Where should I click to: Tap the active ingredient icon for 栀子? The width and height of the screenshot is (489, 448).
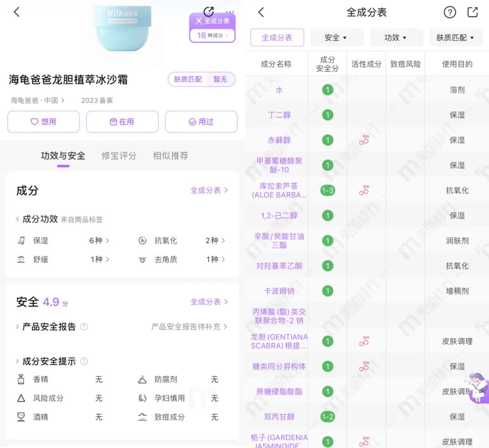(364, 442)
